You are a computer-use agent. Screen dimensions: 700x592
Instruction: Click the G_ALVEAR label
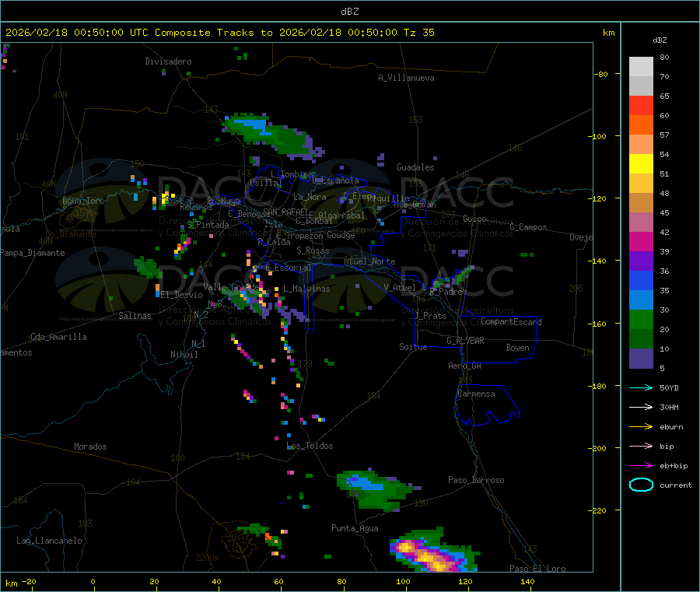tap(465, 341)
